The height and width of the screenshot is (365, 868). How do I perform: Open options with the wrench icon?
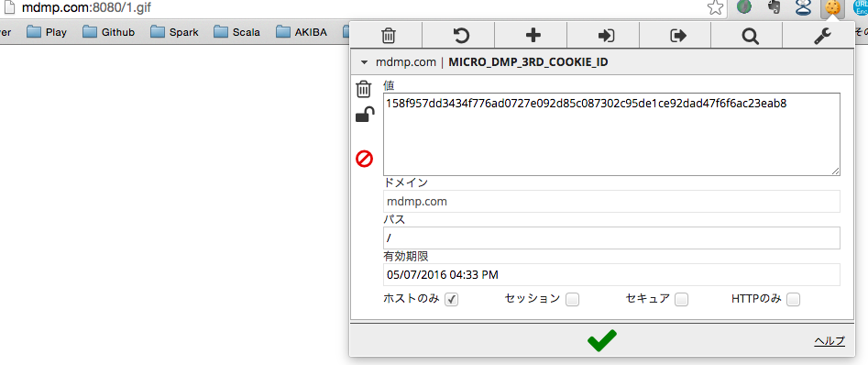pyautogui.click(x=822, y=36)
